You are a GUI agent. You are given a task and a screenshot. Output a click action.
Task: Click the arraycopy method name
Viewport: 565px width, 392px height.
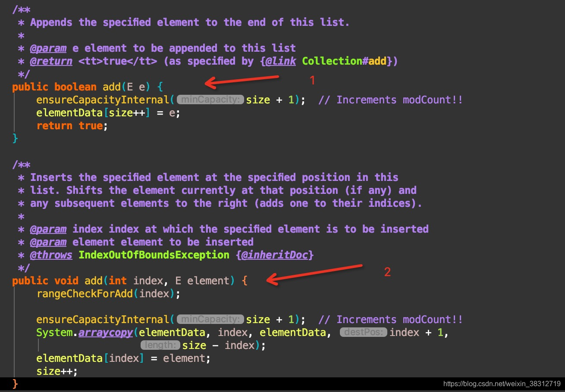click(x=106, y=333)
